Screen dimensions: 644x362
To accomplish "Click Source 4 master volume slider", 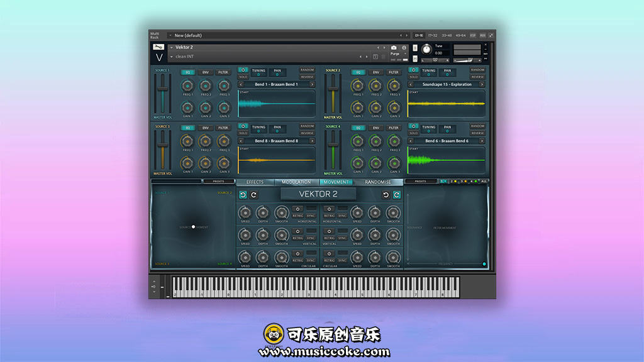I will (x=333, y=150).
